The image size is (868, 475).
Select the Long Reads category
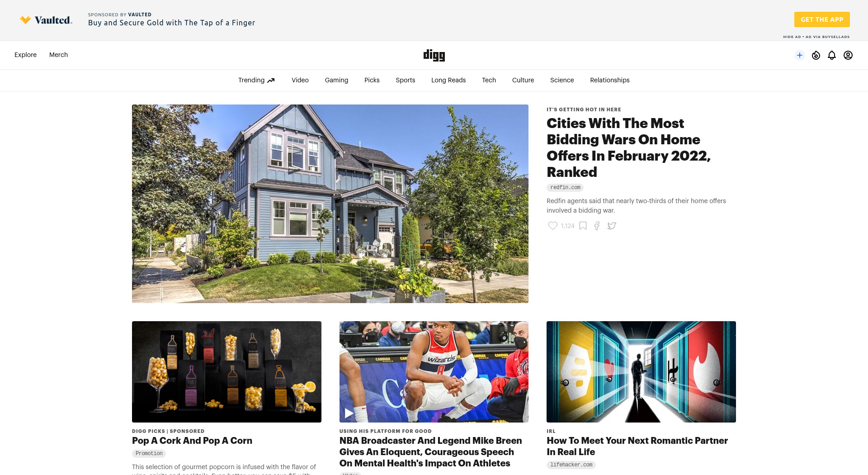tap(448, 80)
